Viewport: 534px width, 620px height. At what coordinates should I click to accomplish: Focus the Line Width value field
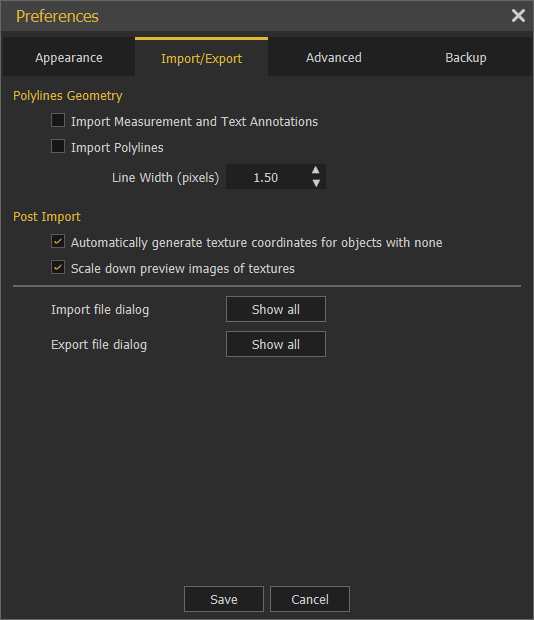click(x=268, y=177)
